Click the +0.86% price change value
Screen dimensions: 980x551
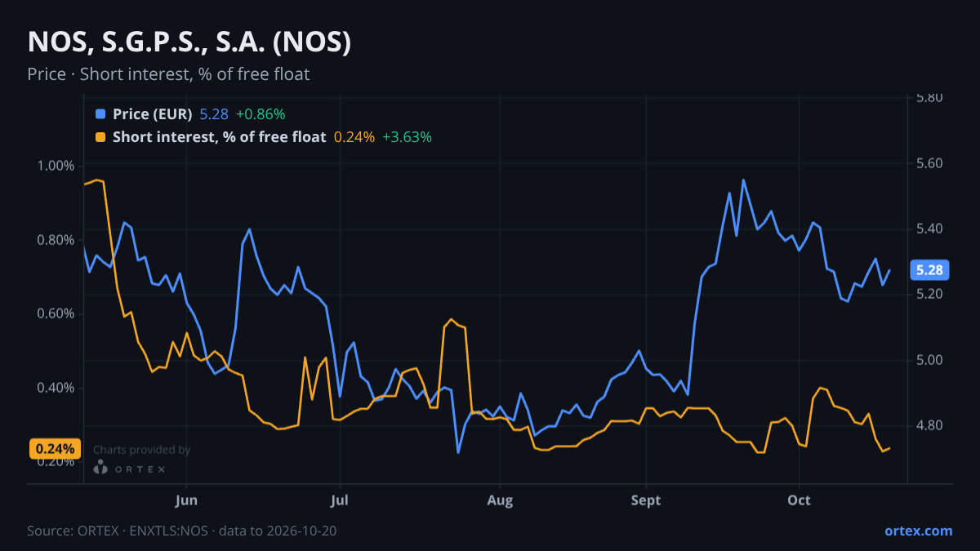[261, 114]
